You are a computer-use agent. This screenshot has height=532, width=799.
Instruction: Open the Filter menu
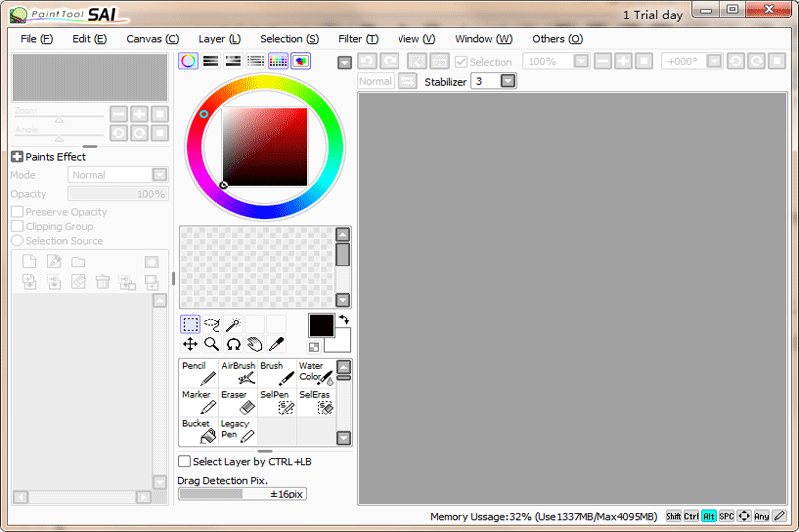357,39
